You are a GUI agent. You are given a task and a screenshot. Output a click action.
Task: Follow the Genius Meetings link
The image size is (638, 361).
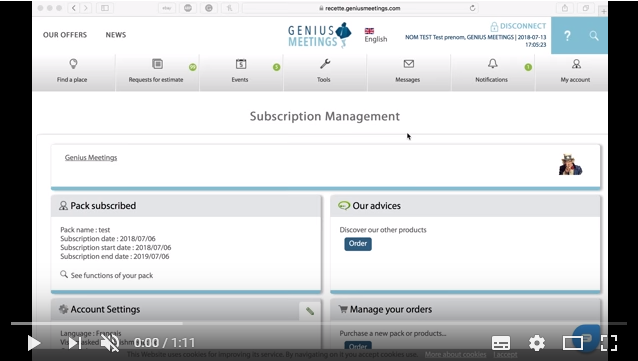tap(91, 158)
